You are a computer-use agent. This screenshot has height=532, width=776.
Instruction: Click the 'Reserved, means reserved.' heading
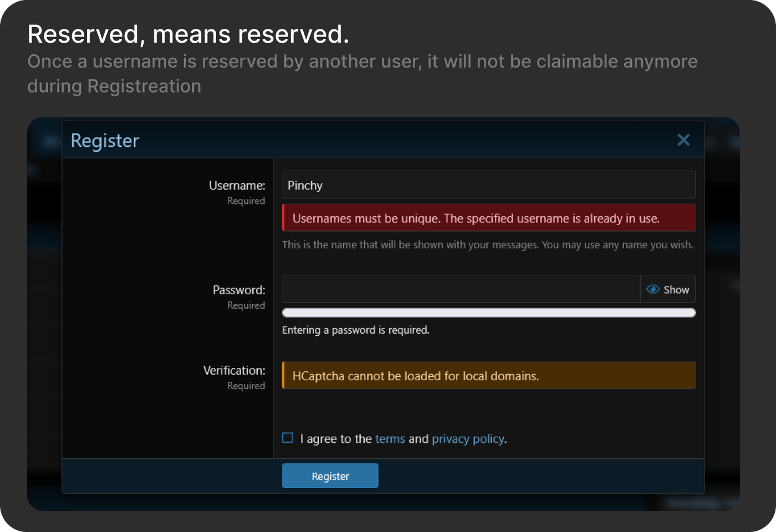point(188,34)
